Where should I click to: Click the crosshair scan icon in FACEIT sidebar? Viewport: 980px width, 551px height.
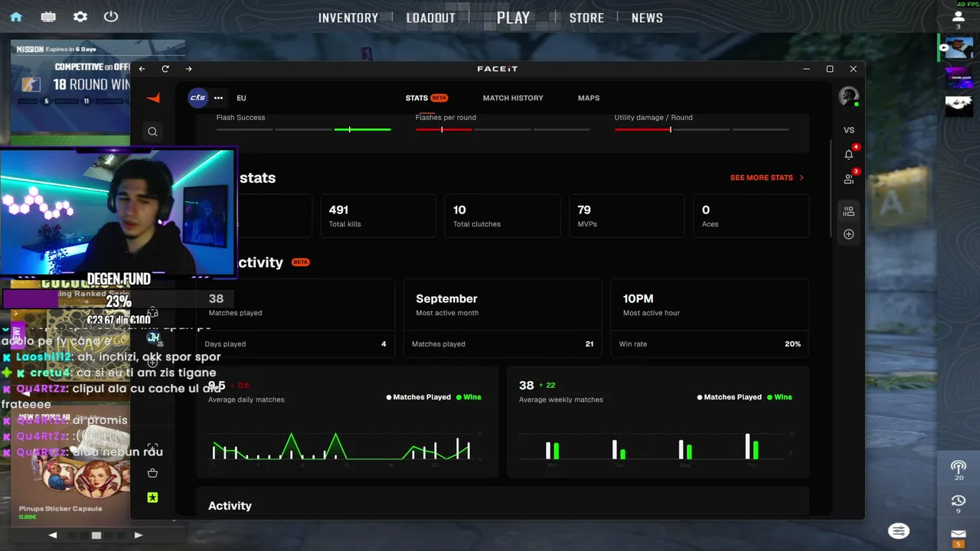coord(152,448)
